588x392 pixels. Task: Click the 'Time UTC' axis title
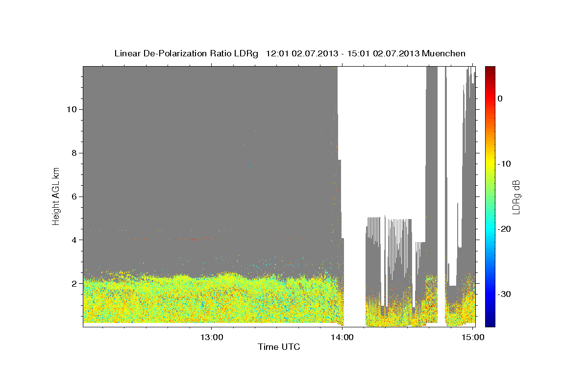tap(279, 347)
